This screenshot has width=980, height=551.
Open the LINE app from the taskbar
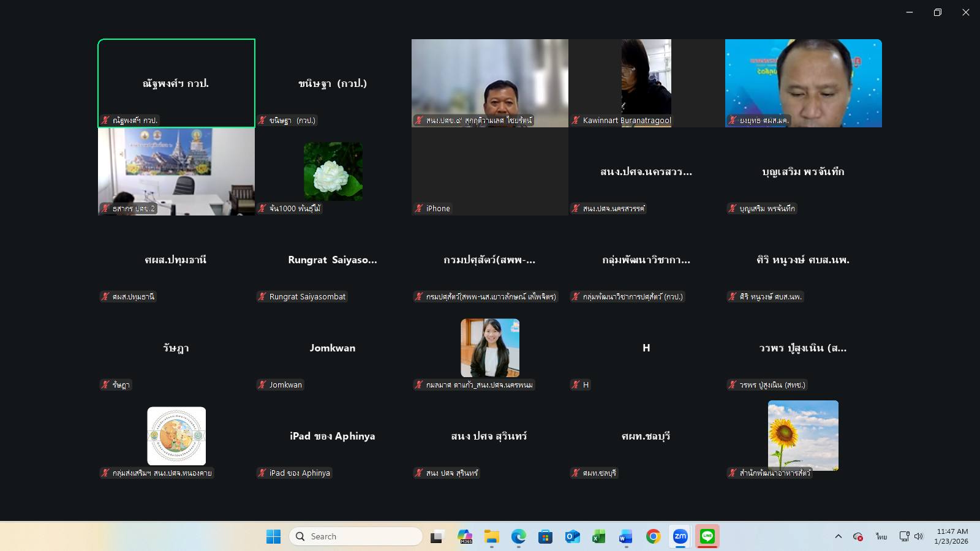coord(707,537)
